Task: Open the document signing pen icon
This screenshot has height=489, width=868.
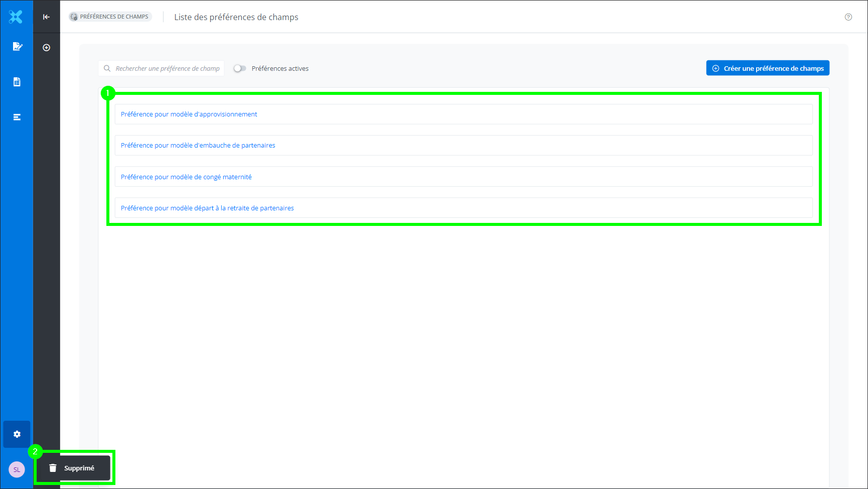Action: (x=17, y=47)
